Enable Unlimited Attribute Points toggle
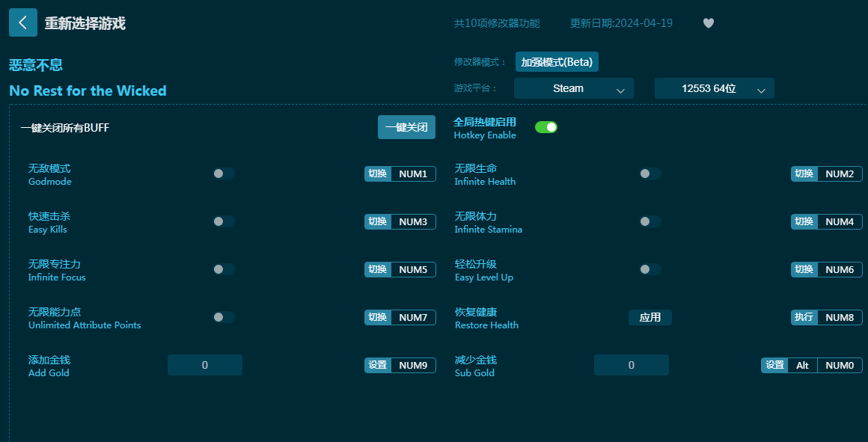 point(224,317)
